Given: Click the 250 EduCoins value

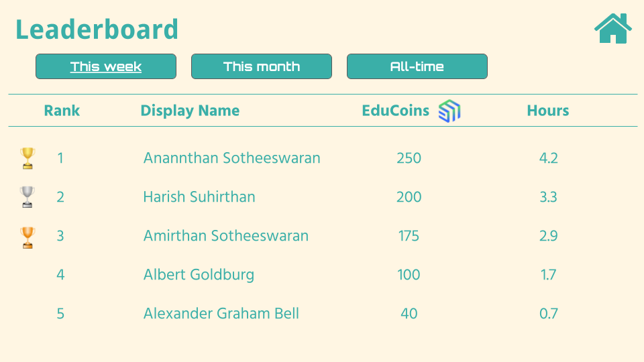Looking at the screenshot, I should pos(409,158).
